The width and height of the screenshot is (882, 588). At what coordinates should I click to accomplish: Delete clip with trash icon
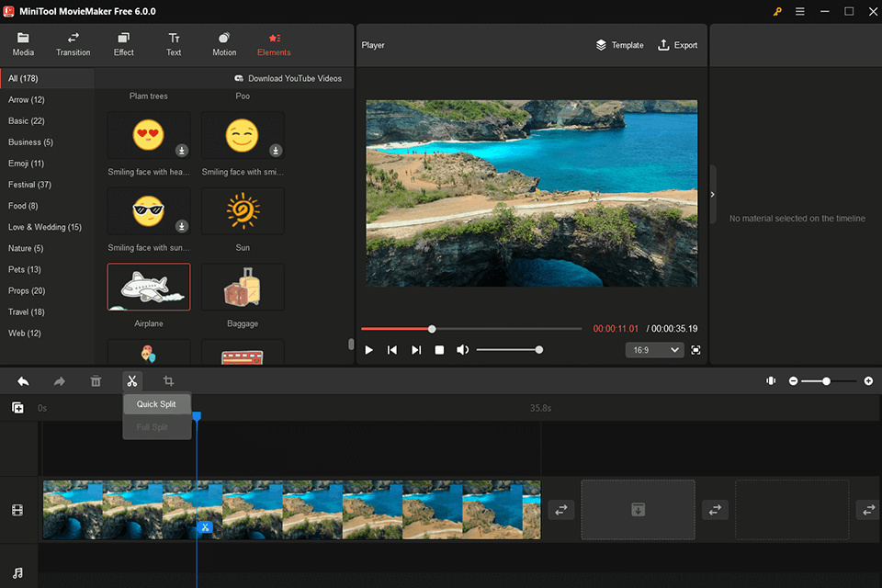(96, 381)
